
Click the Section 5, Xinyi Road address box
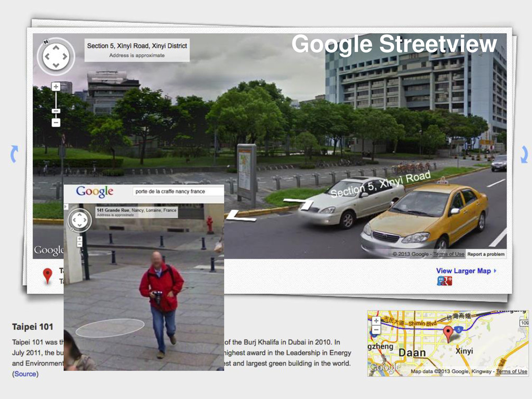137,50
